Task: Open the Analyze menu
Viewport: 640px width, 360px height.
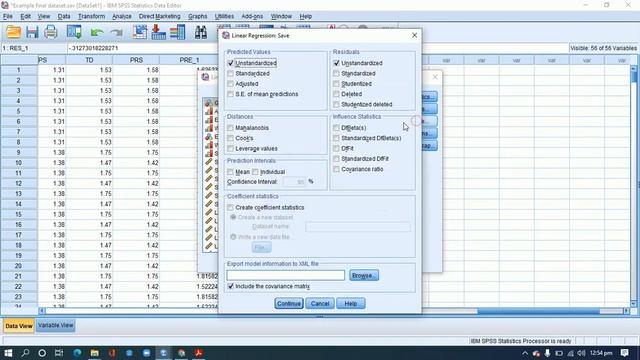Action: (122, 16)
